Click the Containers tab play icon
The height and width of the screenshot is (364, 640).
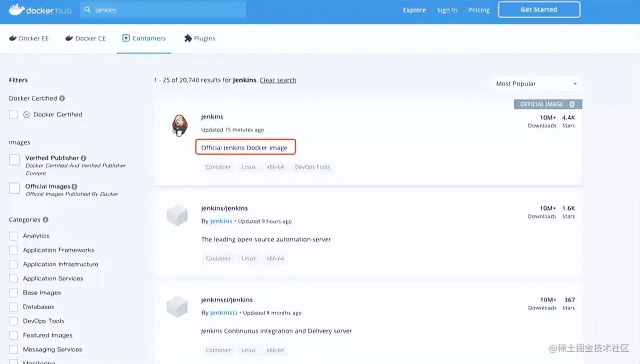126,38
